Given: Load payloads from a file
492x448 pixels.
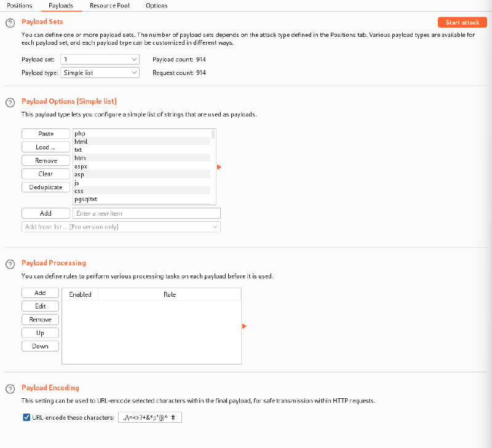Looking at the screenshot, I should coord(45,147).
